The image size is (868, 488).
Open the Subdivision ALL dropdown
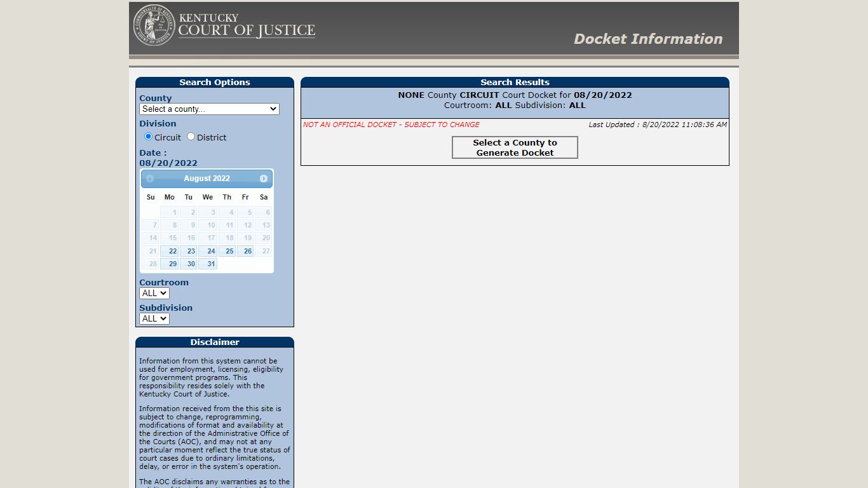coord(154,318)
